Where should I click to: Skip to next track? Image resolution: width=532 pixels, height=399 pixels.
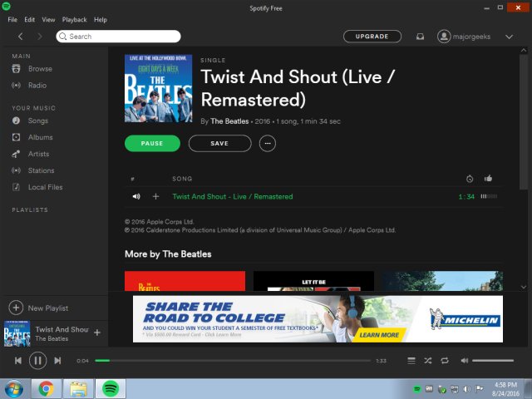click(x=57, y=361)
